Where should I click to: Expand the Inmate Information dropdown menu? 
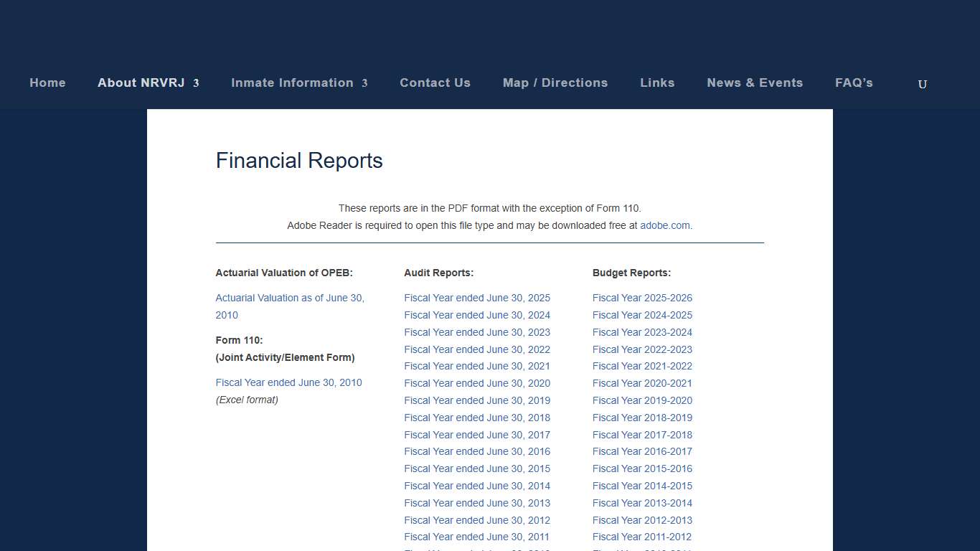tap(293, 83)
